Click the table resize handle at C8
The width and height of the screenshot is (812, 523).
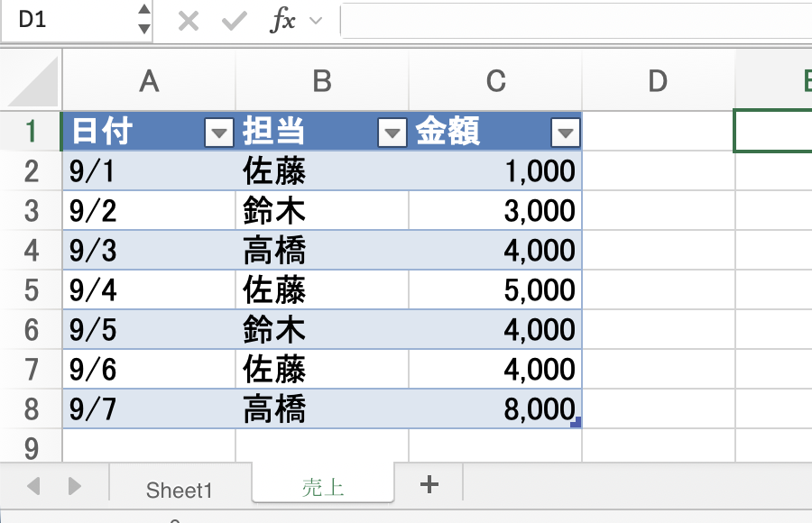pos(576,422)
